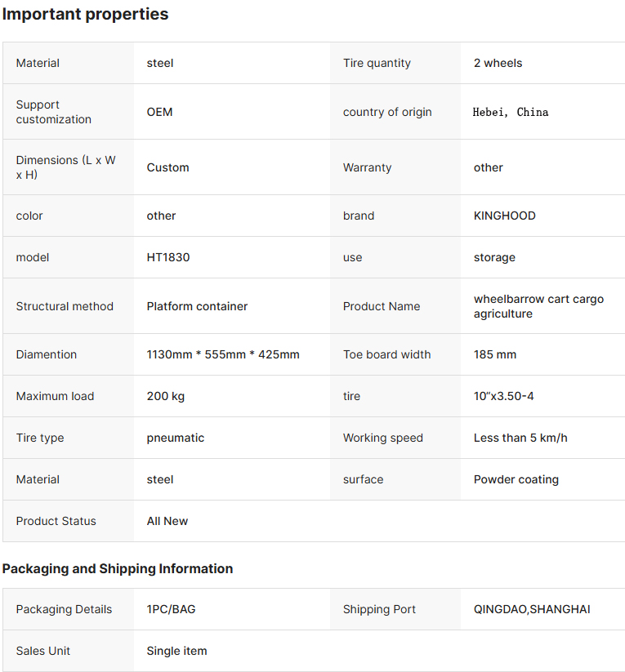The image size is (625, 672).
Task: Click the All New product status
Action: tap(167, 521)
